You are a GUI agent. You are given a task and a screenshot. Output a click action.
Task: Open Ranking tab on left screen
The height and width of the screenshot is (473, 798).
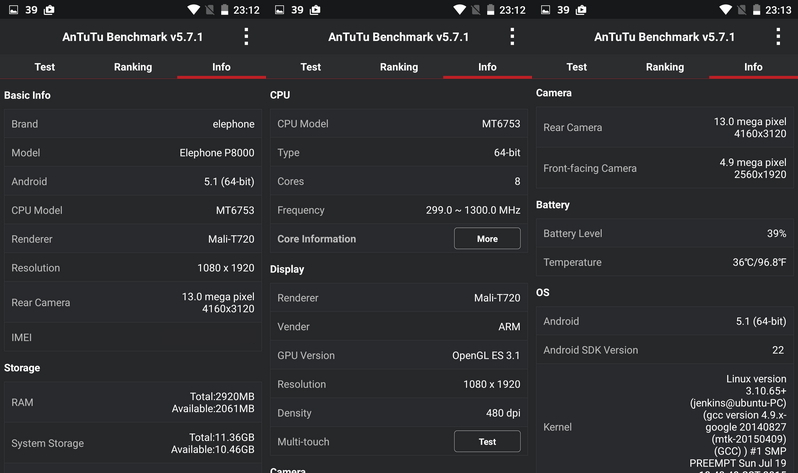pyautogui.click(x=133, y=67)
